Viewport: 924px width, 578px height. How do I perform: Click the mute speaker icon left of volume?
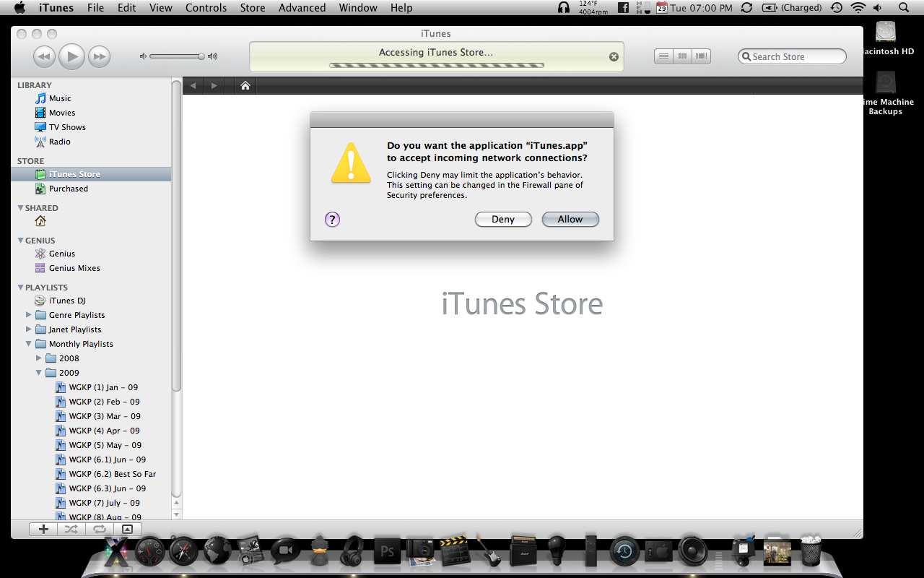pyautogui.click(x=143, y=56)
